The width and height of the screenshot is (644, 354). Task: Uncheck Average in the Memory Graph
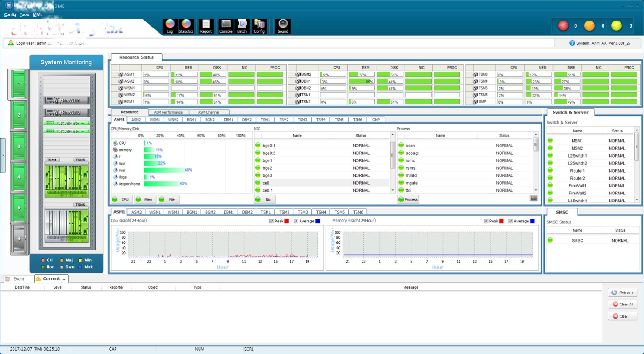point(511,221)
